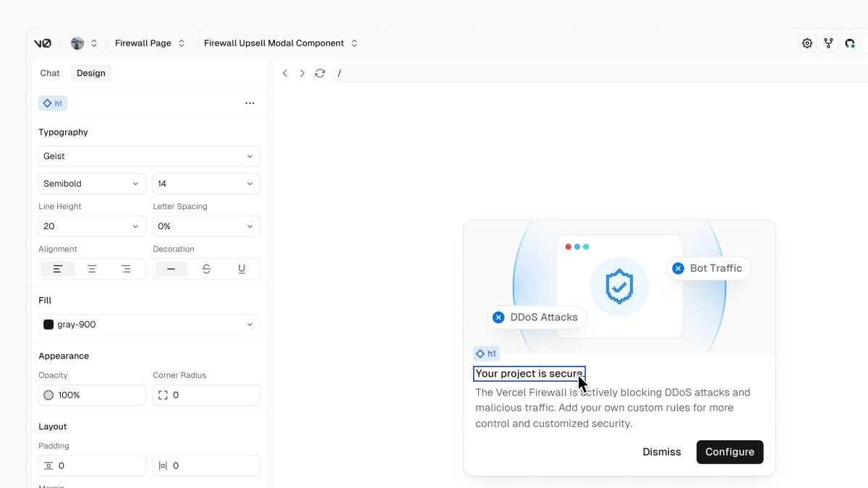Click the X icon in Bot Traffic badge
Image resolution: width=868 pixels, height=488 pixels.
(678, 268)
